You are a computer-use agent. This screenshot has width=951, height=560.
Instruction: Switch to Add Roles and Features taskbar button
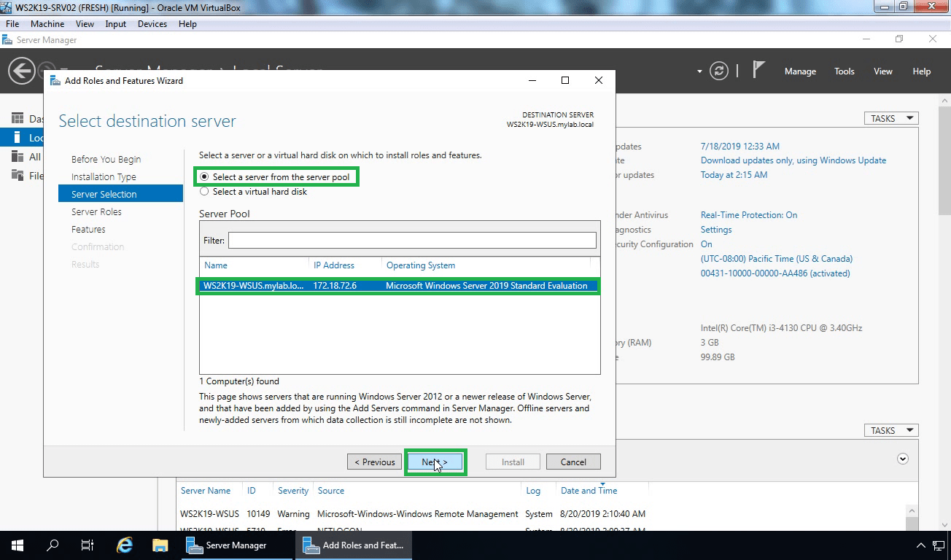353,545
